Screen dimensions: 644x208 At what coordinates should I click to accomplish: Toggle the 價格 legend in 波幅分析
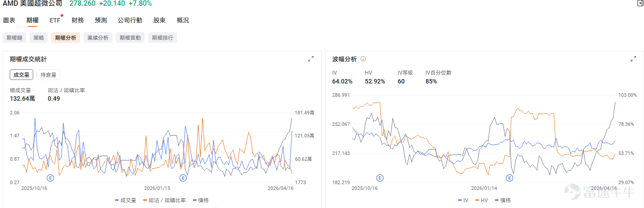502,200
